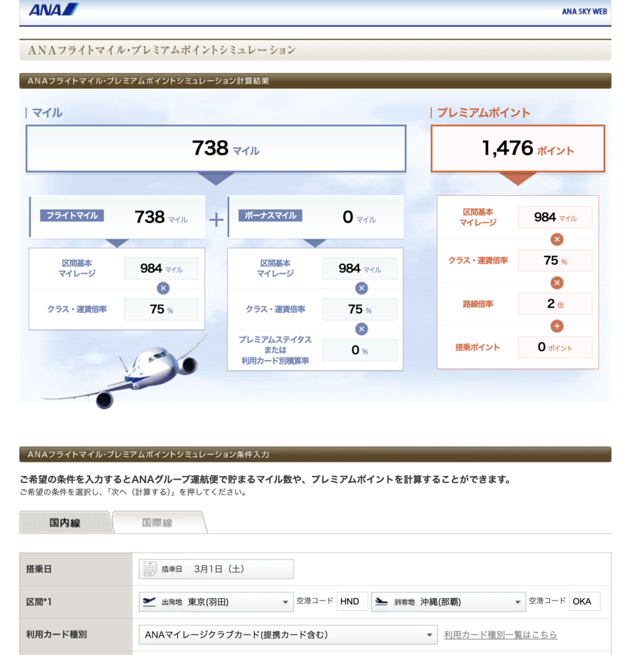Click the フライトマイル 738 マイル value
The image size is (644, 655).
point(161,217)
